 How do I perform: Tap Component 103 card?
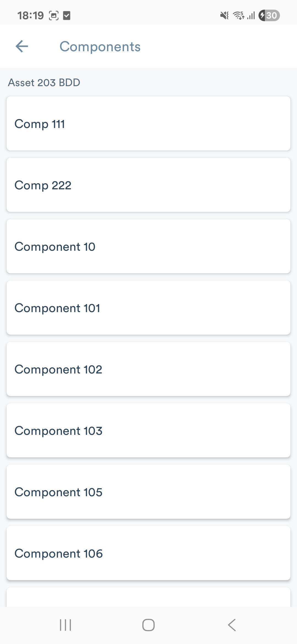148,430
